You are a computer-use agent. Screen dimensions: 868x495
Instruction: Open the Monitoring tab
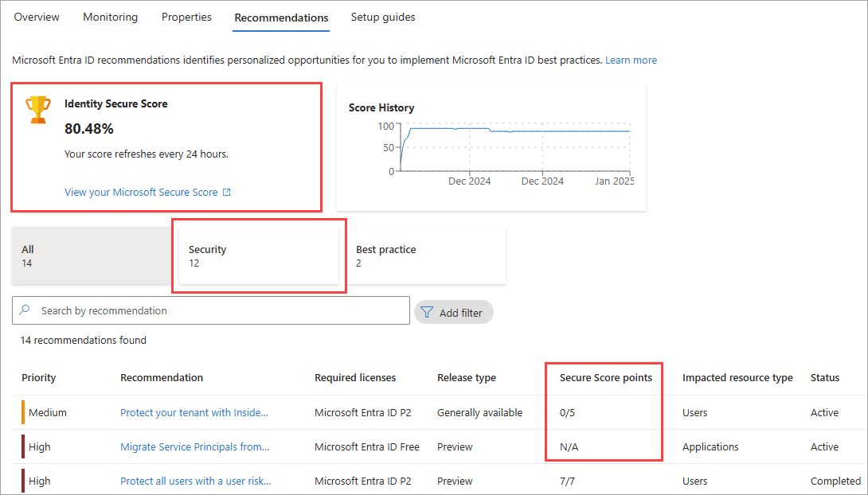coord(110,17)
